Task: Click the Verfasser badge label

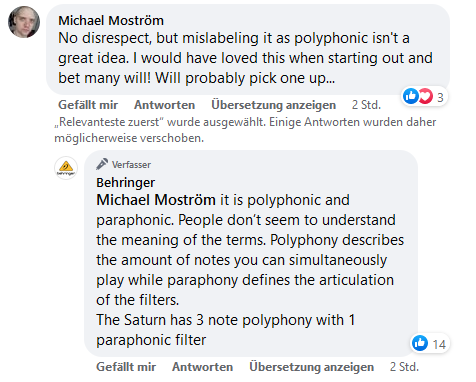Action: tap(131, 165)
